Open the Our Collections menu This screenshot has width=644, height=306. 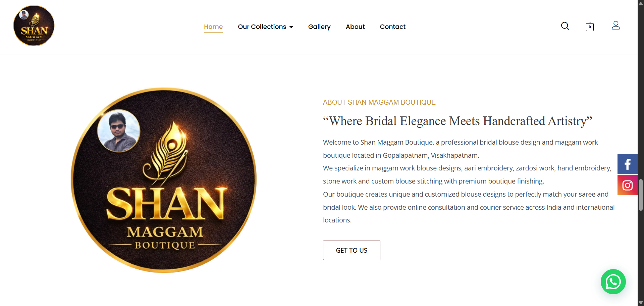(x=262, y=27)
